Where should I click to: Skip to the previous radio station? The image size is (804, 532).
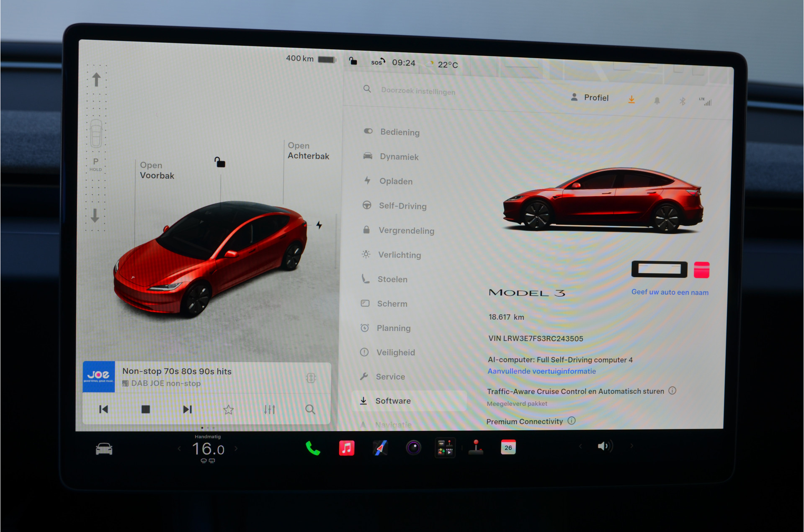click(x=103, y=409)
